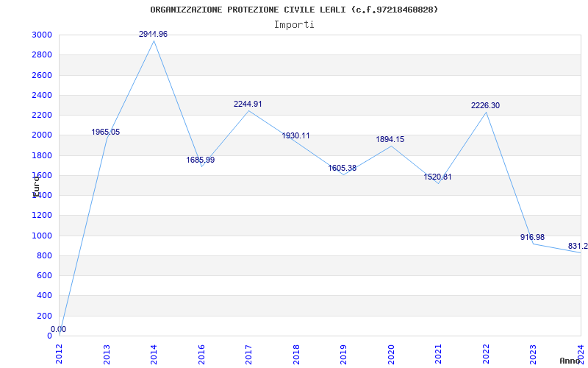Screen dimensions: 588x368
Task: Click the Anno axis title
Action: [570, 361]
